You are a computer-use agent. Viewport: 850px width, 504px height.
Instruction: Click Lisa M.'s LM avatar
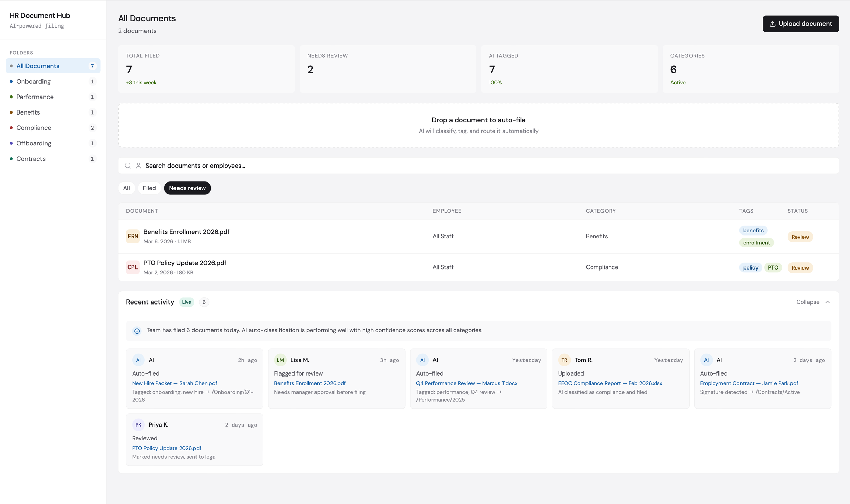280,360
